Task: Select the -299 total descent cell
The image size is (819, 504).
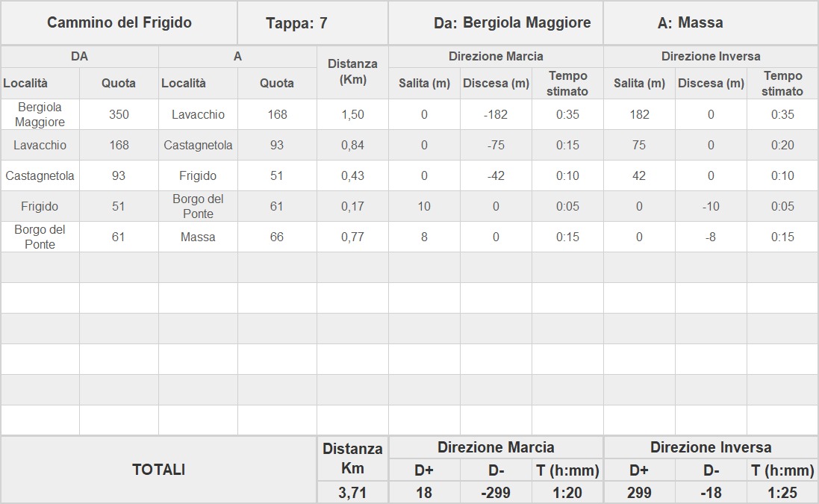Action: coord(496,493)
